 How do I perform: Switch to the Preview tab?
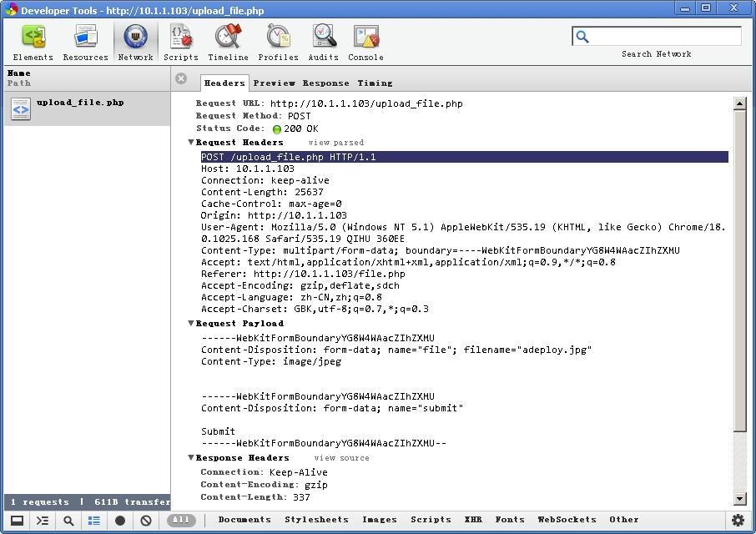(x=276, y=83)
